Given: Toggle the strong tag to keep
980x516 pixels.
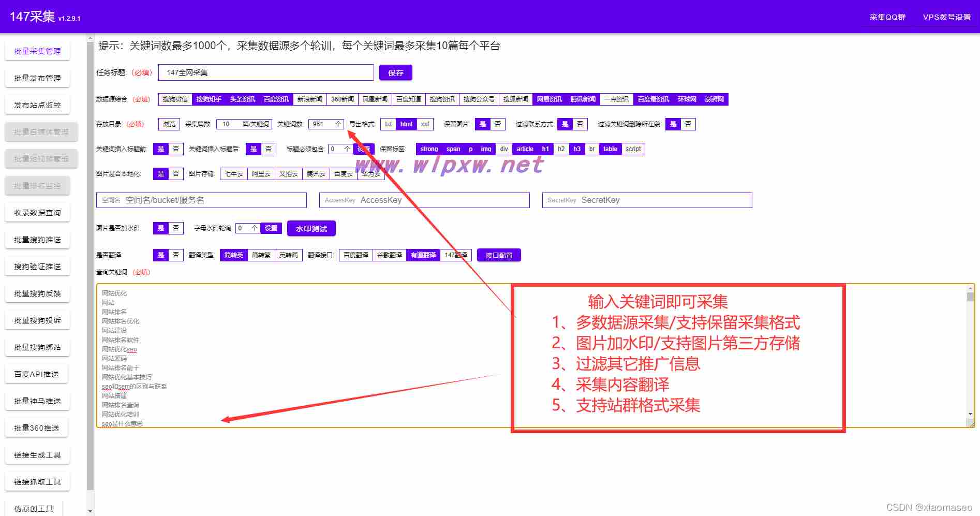Looking at the screenshot, I should (429, 149).
